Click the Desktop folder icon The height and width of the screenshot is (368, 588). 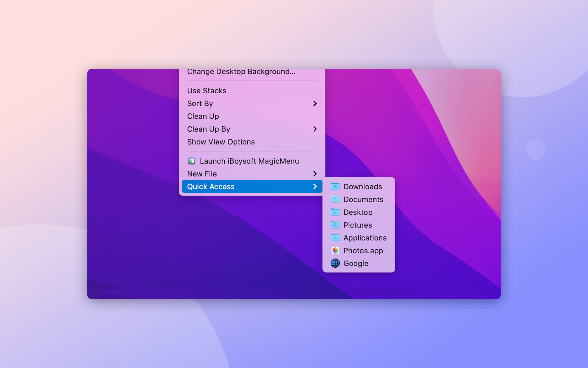click(335, 212)
